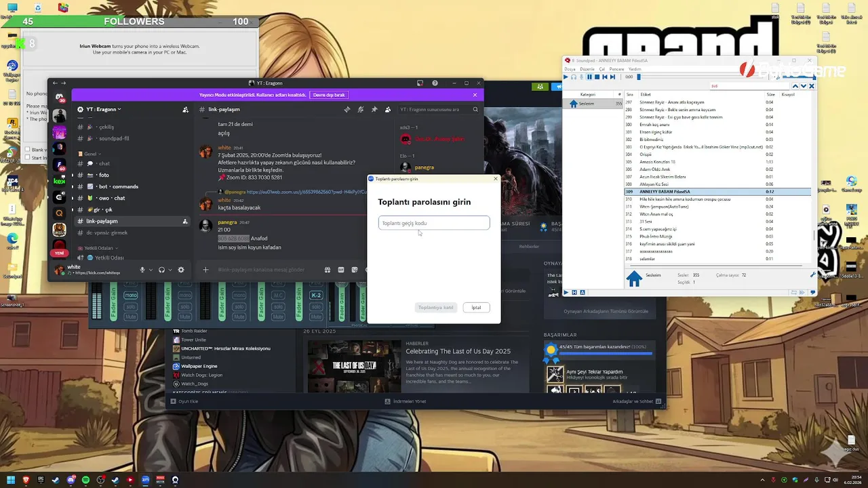Select sound row 31 Sesi
Image resolution: width=868 pixels, height=488 pixels.
click(x=717, y=222)
